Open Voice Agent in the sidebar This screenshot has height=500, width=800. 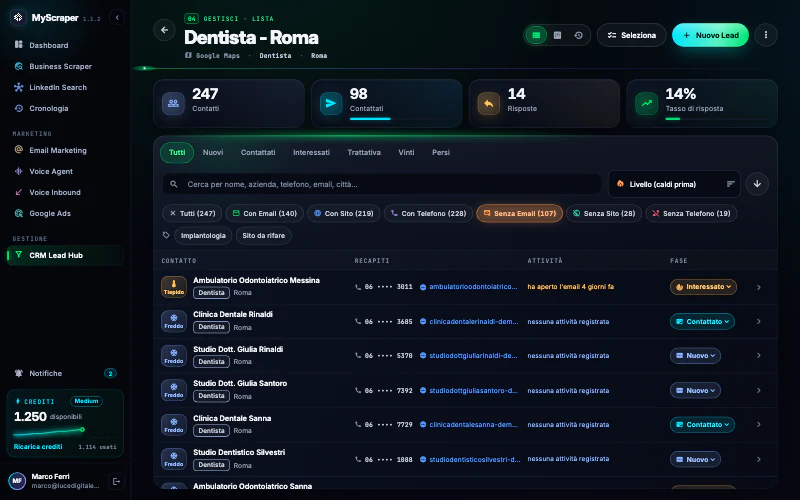(65, 171)
